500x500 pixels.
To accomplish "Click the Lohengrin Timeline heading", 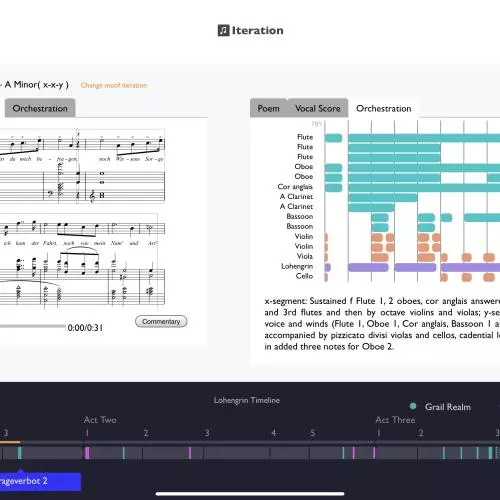I will pyautogui.click(x=247, y=400).
